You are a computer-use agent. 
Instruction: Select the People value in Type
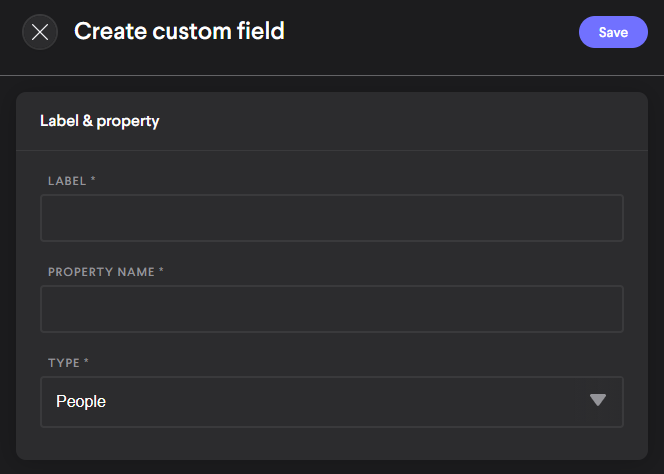pos(82,401)
